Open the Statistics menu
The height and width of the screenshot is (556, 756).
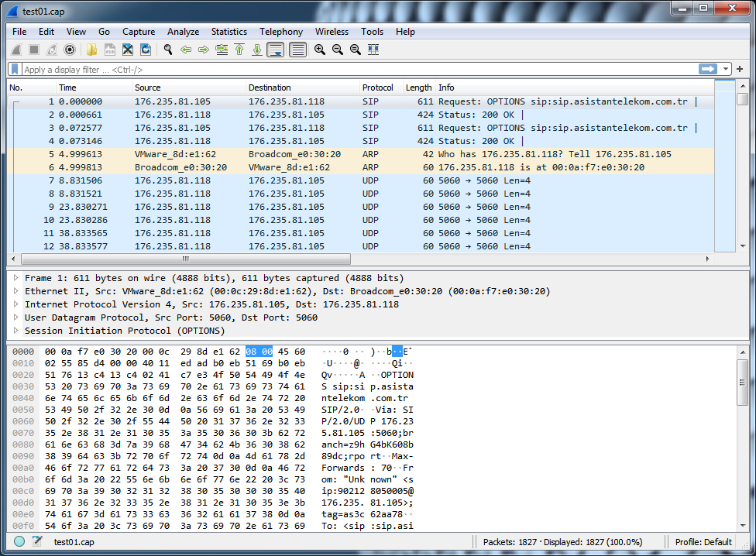[229, 32]
